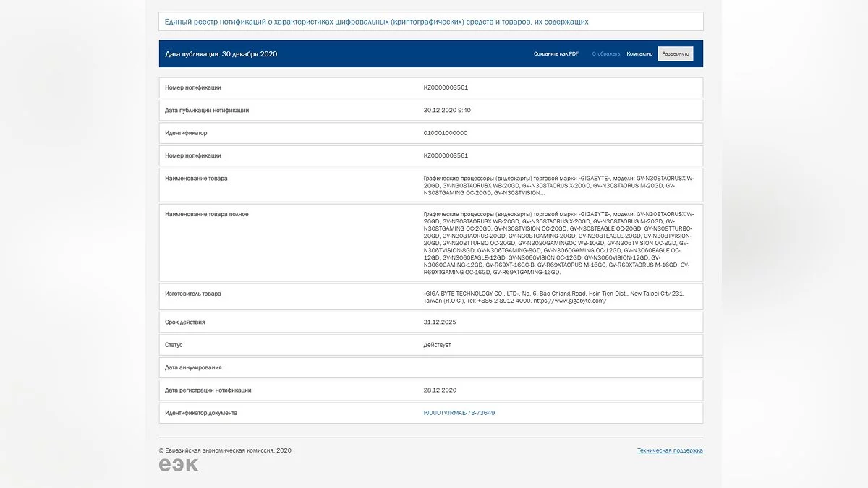The height and width of the screenshot is (488, 868).
Task: Click the Дата публикации: 30 декабря 2020 header
Action: point(221,53)
